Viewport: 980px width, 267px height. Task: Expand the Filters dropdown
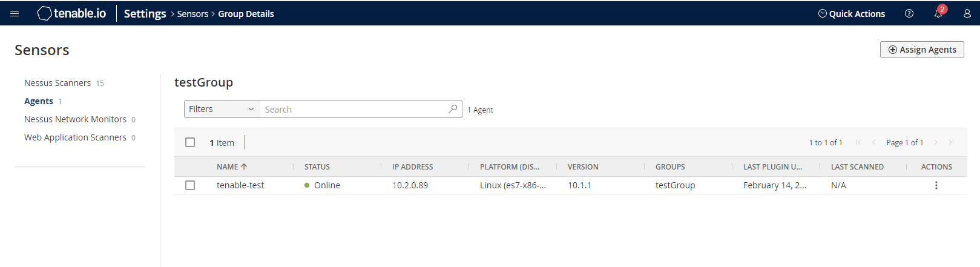point(222,109)
